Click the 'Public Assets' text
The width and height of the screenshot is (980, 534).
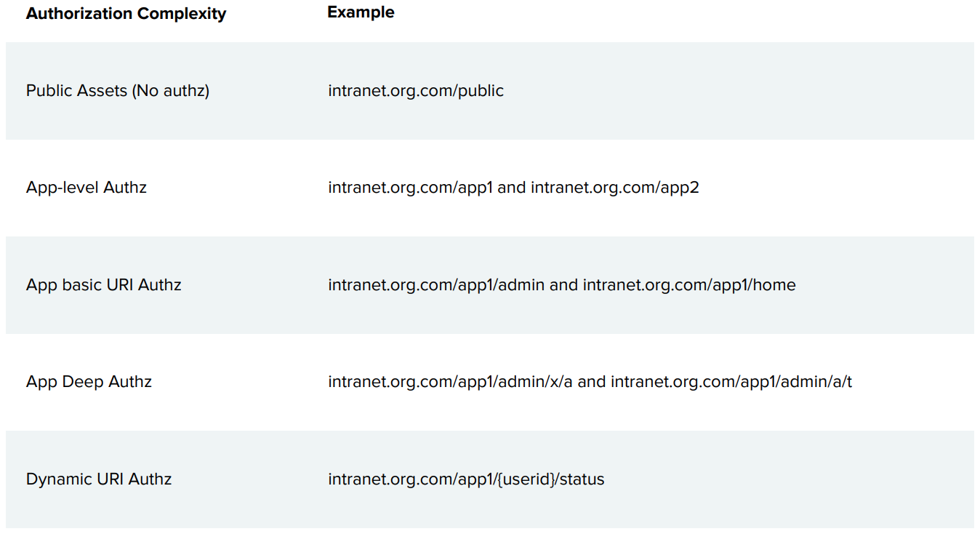point(77,91)
